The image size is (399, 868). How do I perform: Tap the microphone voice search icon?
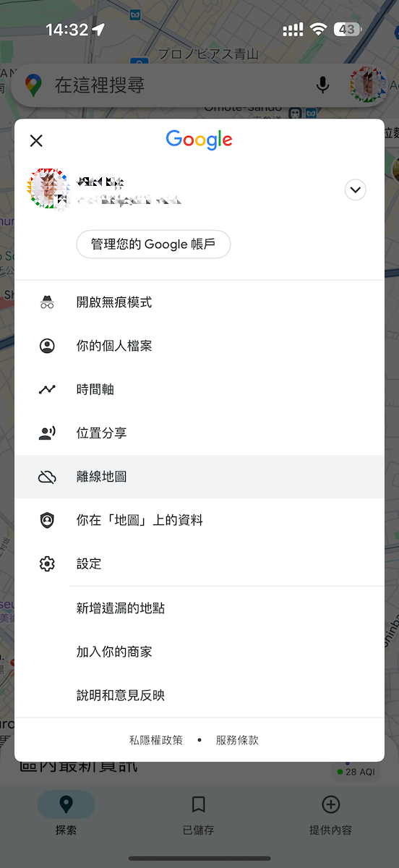(323, 85)
